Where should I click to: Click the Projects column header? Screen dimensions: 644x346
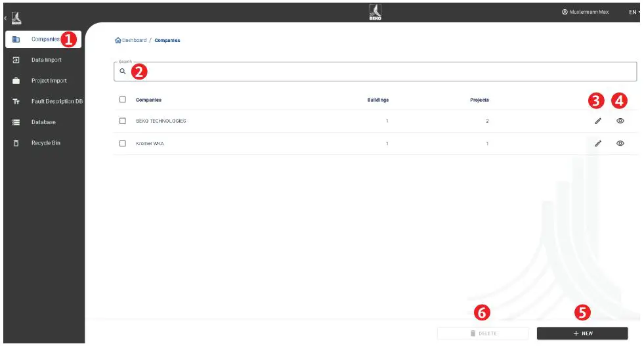[x=479, y=100]
